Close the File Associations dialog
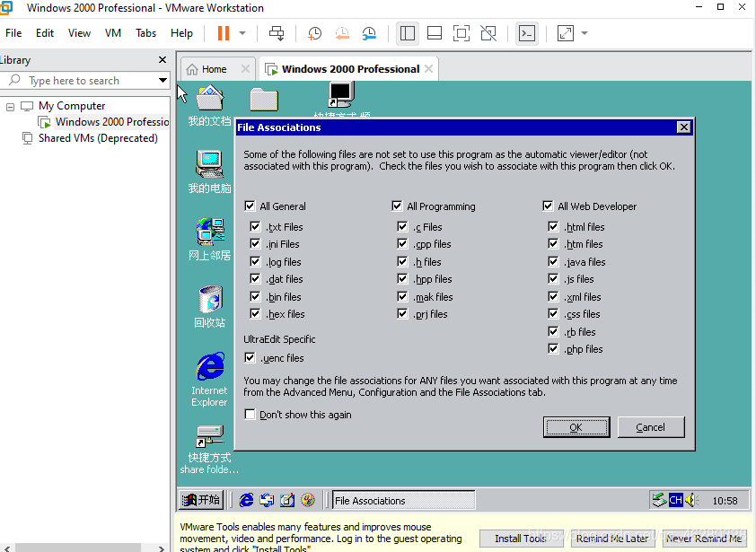756x552 pixels. [683, 127]
